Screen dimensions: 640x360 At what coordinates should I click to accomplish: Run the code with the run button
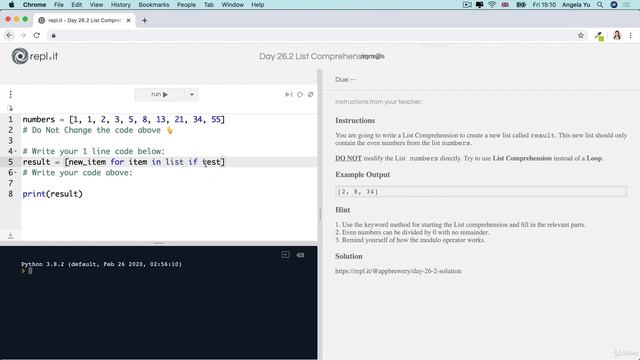click(160, 94)
